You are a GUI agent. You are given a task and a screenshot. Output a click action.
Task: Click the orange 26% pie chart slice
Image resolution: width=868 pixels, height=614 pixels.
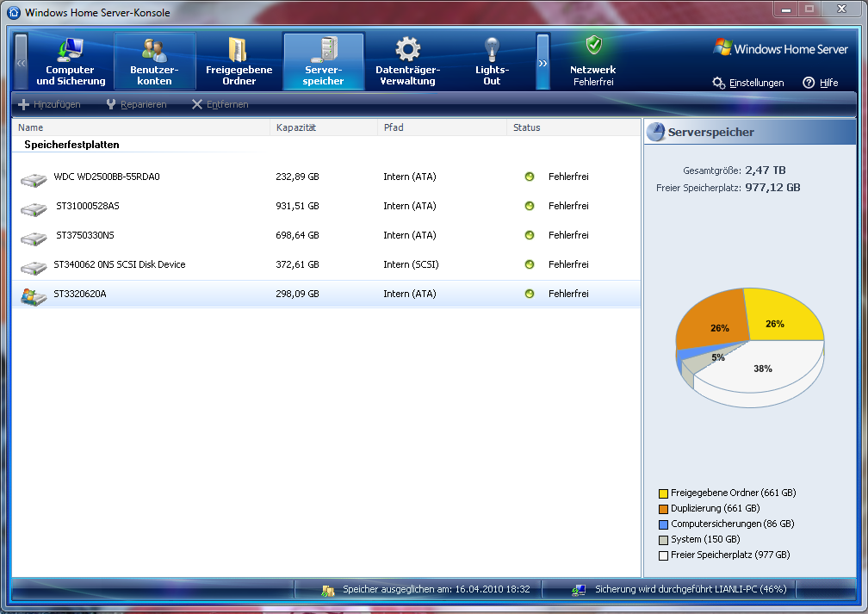[714, 321]
